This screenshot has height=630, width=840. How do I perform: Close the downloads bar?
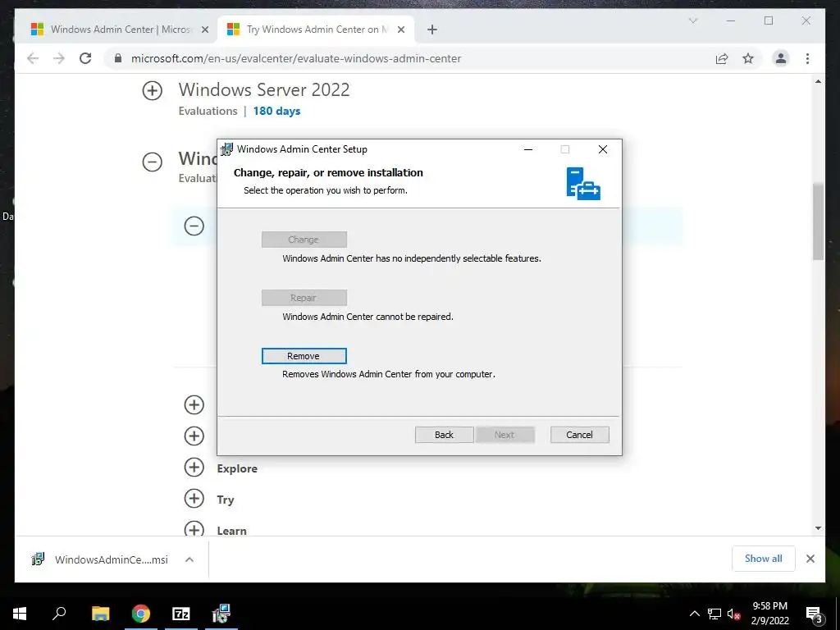[x=810, y=559]
